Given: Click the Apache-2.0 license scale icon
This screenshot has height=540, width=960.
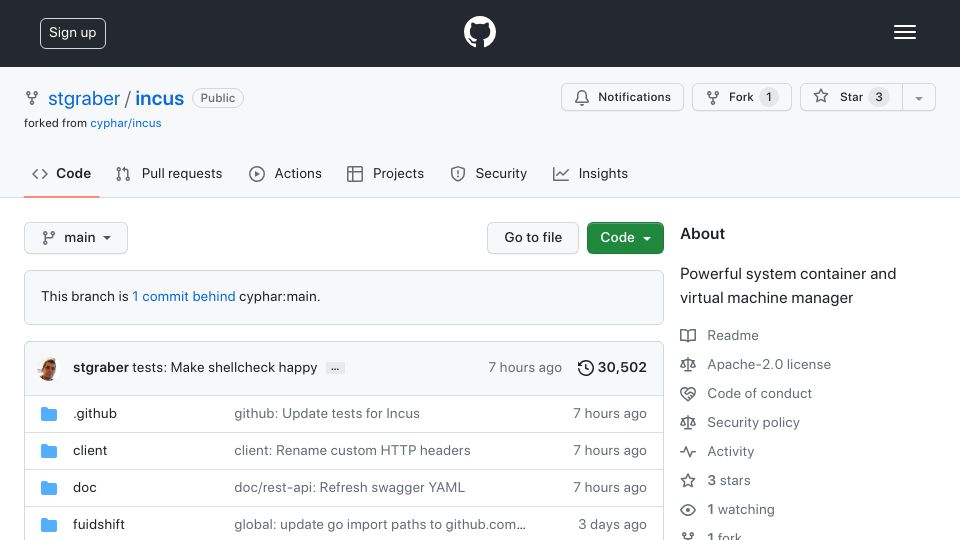Looking at the screenshot, I should pyautogui.click(x=688, y=364).
